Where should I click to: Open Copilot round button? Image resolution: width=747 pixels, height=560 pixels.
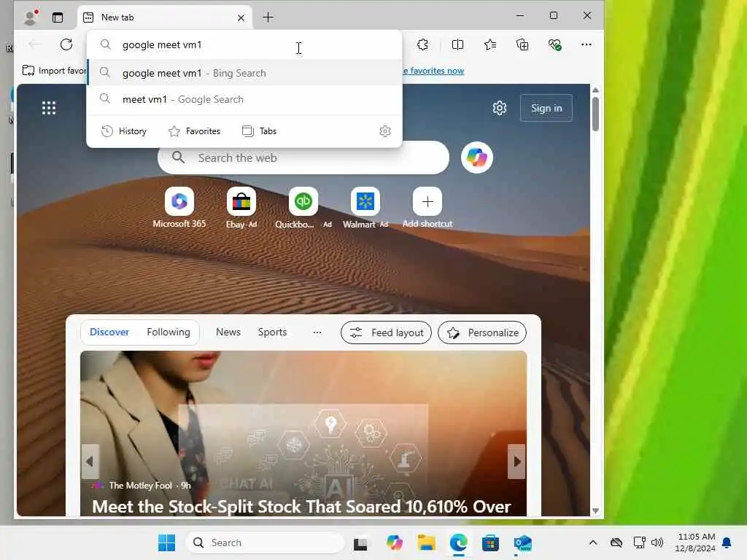coord(476,157)
